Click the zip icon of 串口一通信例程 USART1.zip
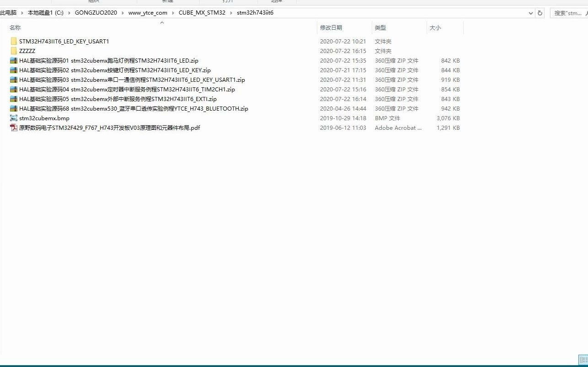The height and width of the screenshot is (367, 588). [x=14, y=80]
